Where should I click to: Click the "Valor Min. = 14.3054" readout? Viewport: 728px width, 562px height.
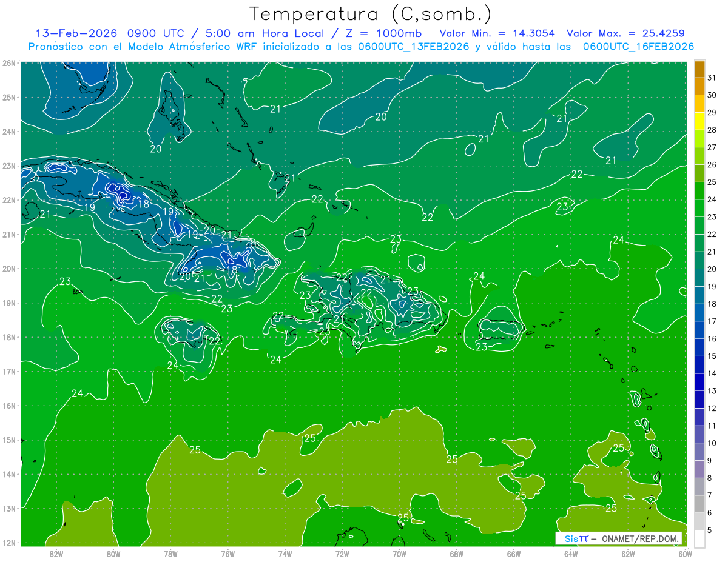coord(497,33)
